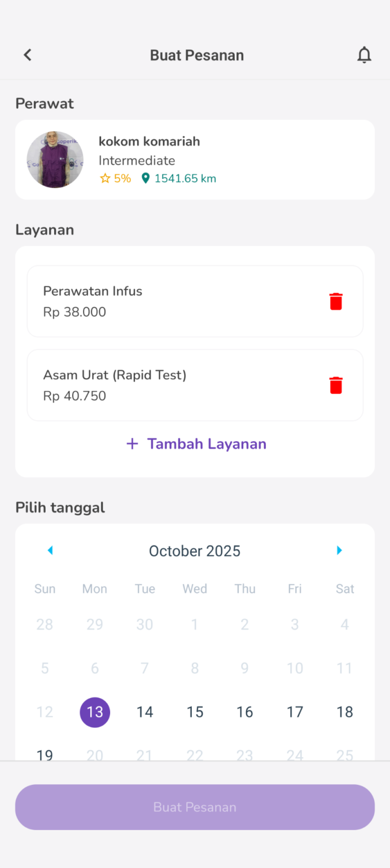Go to next month in calendar
The width and height of the screenshot is (390, 868).
[339, 550]
